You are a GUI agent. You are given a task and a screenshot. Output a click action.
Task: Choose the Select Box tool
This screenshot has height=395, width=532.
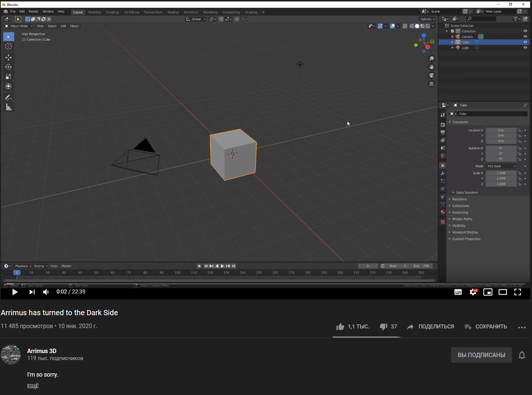click(x=8, y=37)
